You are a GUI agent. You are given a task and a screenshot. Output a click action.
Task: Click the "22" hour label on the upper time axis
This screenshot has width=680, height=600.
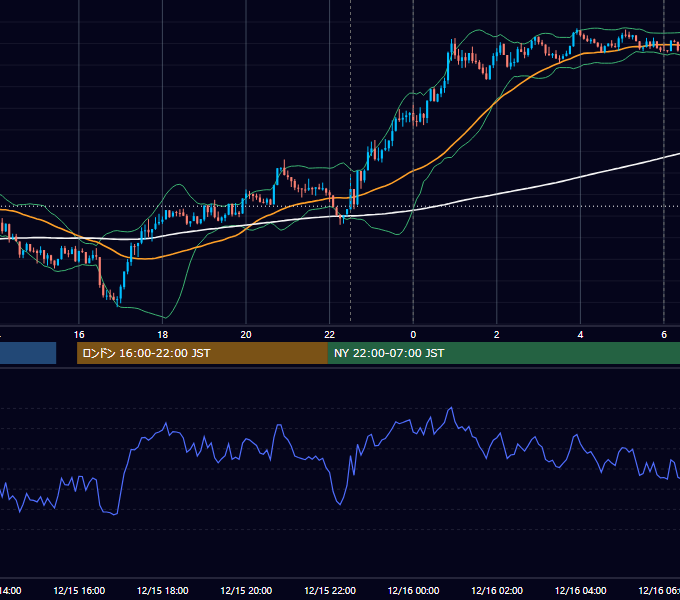click(330, 335)
